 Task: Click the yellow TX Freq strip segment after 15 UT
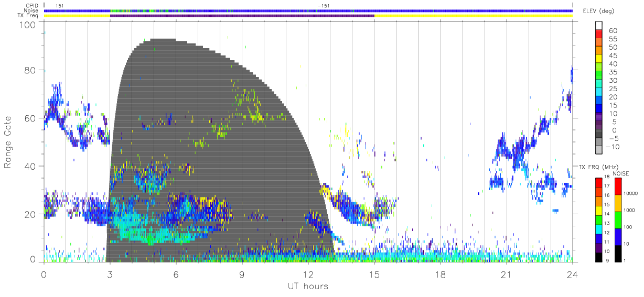tap(474, 16)
